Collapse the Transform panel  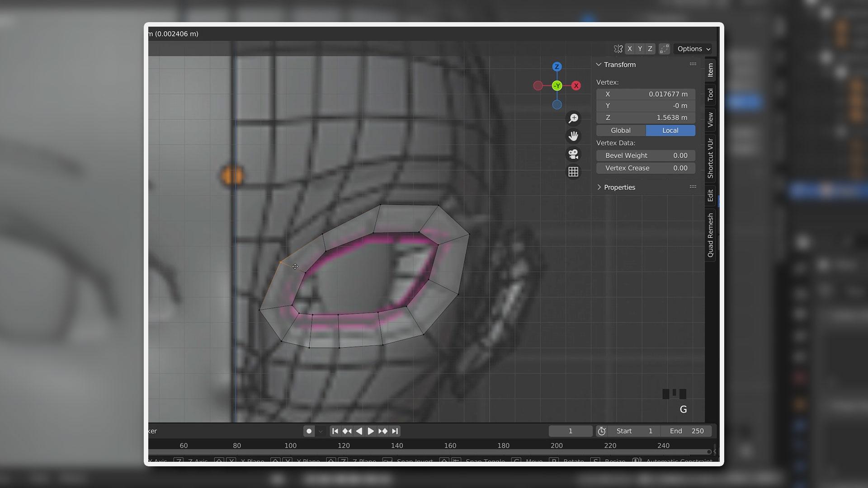[x=599, y=65]
